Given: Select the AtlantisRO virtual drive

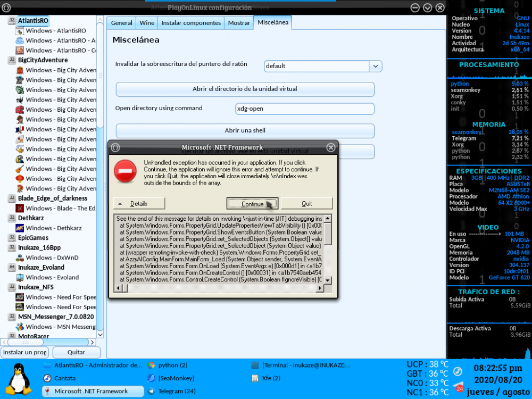Looking at the screenshot, I should pyautogui.click(x=33, y=21).
